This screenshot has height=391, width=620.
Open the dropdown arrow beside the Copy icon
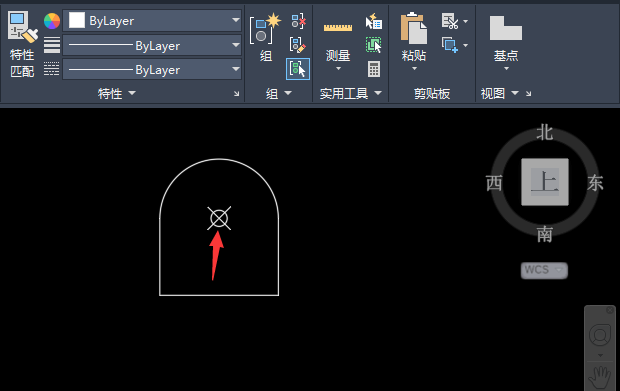point(465,45)
